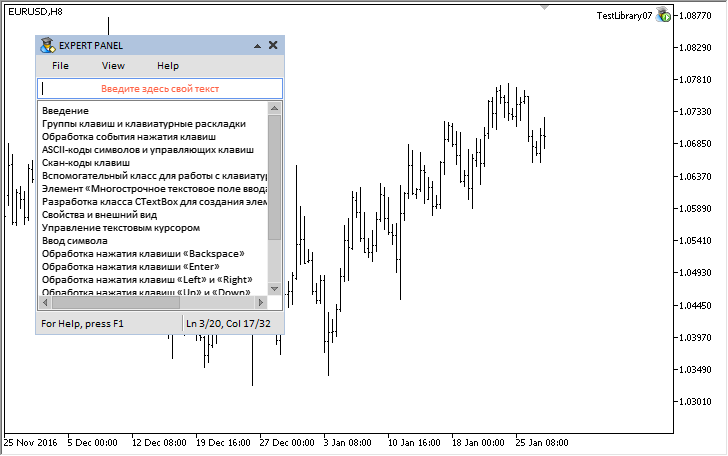
Task: Close the EXPERT PANEL window
Action: coord(273,45)
